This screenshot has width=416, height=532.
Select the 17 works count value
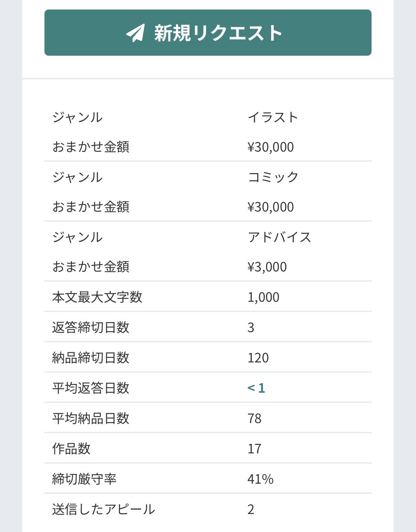(x=254, y=449)
